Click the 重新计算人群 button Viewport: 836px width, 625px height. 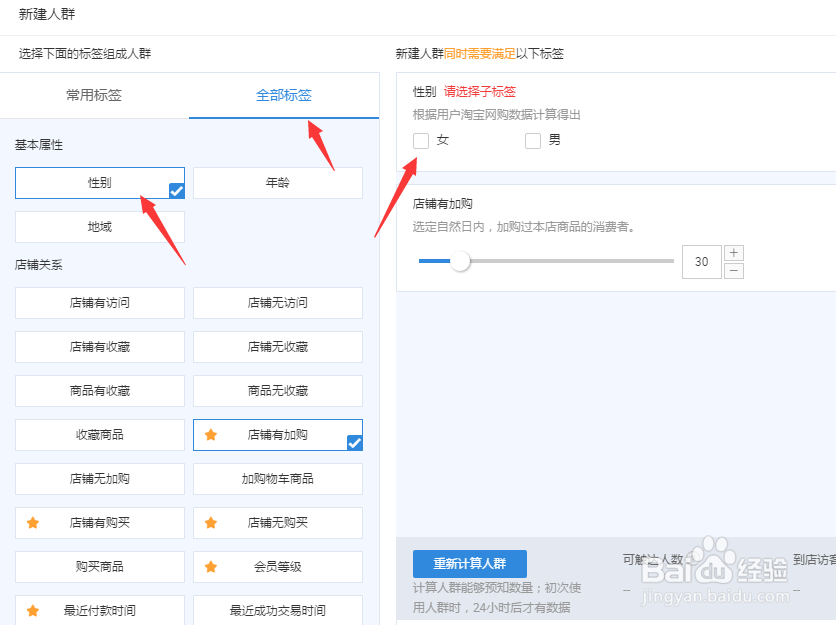(470, 564)
